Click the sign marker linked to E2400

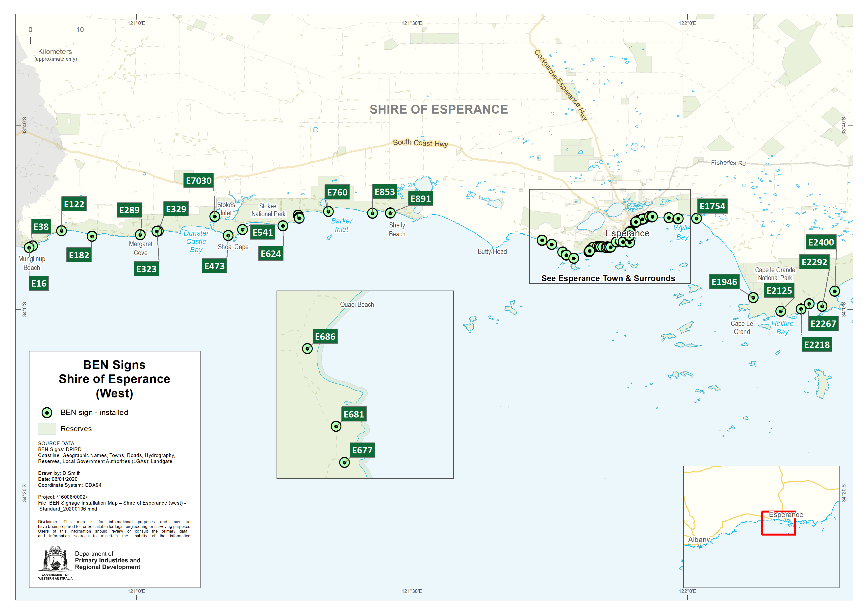(835, 291)
